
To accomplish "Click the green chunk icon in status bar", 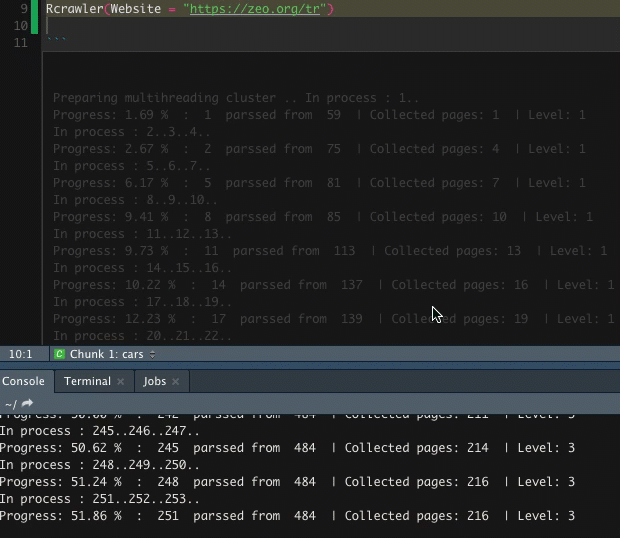I will pyautogui.click(x=59, y=354).
